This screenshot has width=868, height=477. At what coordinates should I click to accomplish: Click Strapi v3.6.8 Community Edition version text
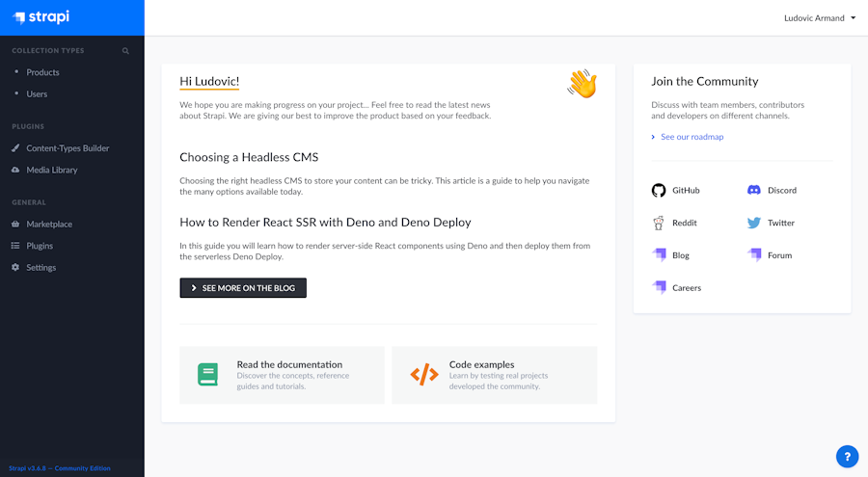click(x=59, y=468)
